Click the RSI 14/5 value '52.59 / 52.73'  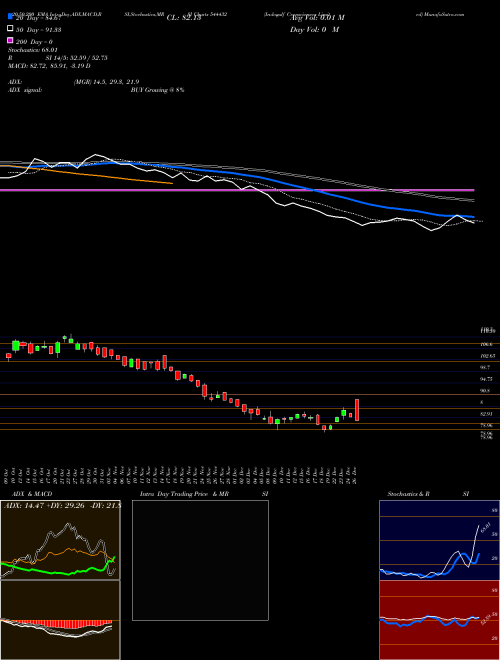88,58
